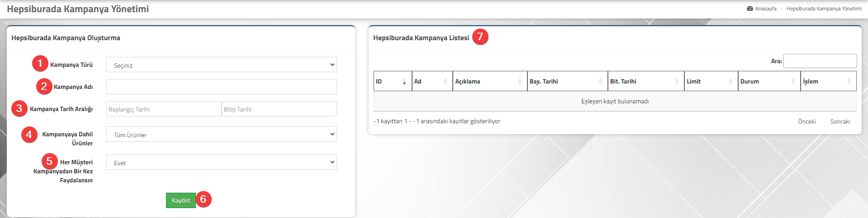Click the Ara search box
The width and height of the screenshot is (868, 218).
[x=820, y=61]
